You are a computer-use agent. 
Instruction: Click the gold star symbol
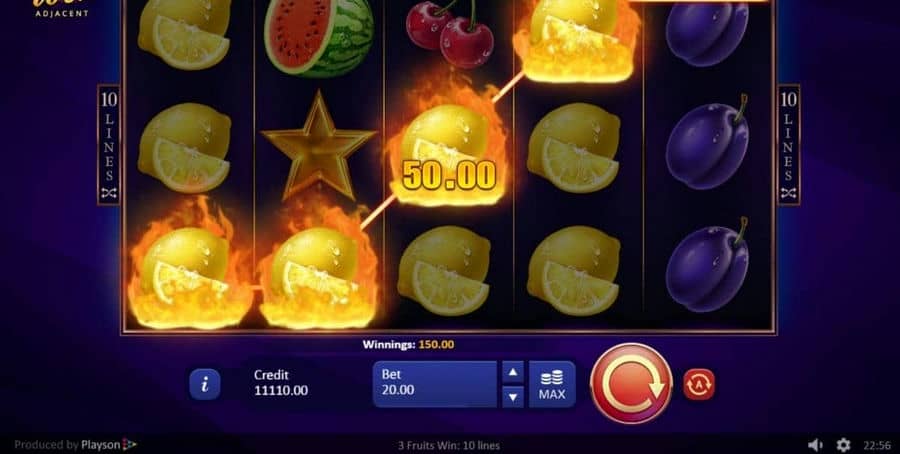point(317,146)
